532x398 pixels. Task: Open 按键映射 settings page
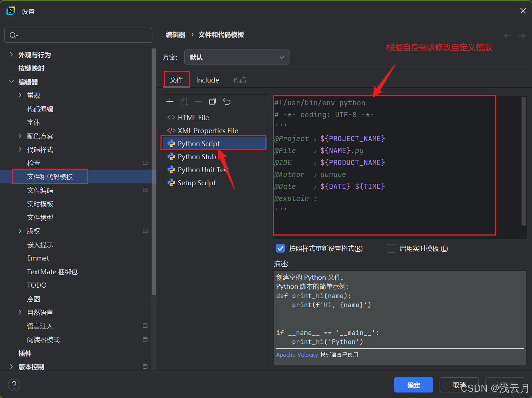31,68
